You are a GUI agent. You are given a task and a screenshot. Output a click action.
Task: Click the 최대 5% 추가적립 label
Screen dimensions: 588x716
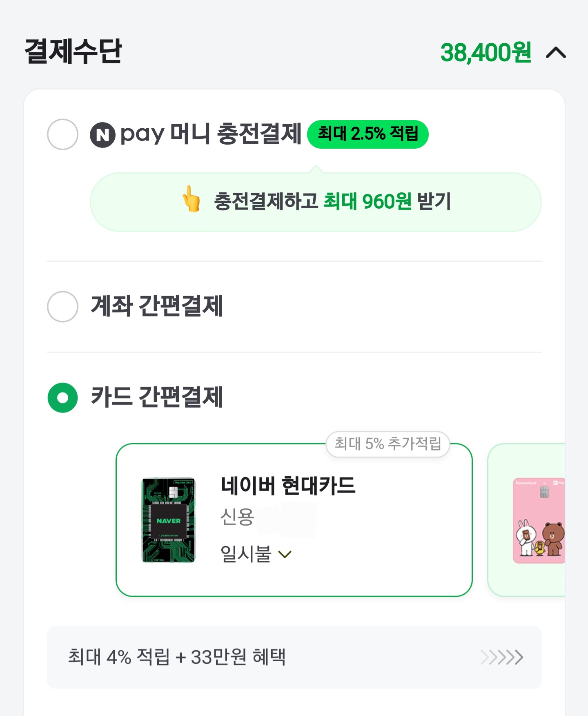click(388, 444)
